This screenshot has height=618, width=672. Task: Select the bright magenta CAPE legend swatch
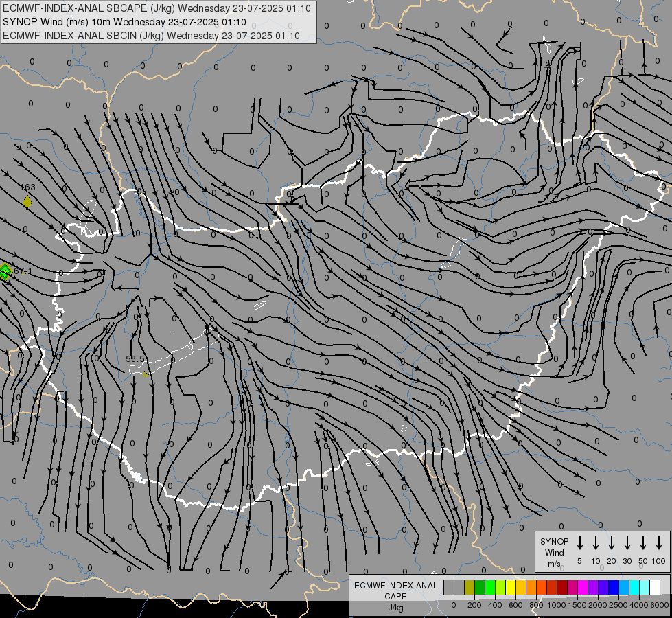[x=583, y=587]
